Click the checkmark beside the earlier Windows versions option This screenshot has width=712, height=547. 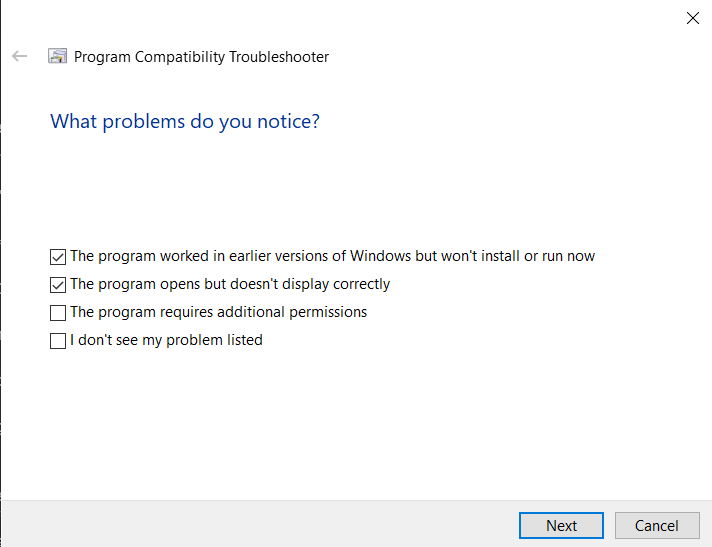(x=58, y=257)
